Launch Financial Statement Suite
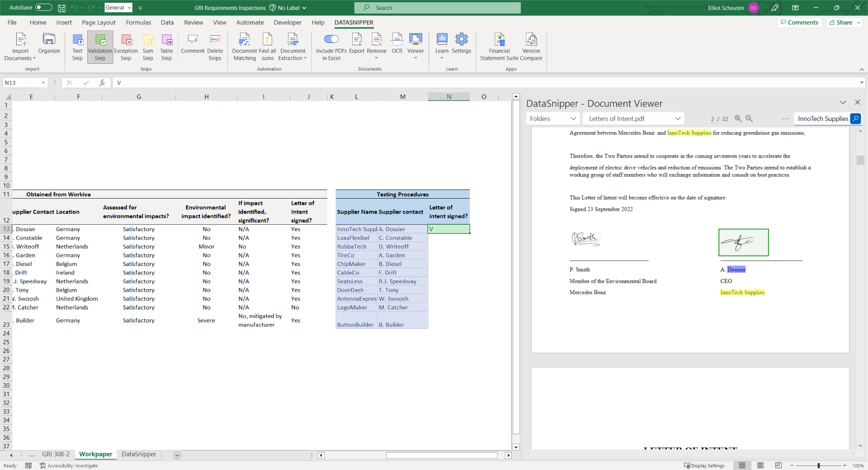868x470 pixels. click(499, 47)
